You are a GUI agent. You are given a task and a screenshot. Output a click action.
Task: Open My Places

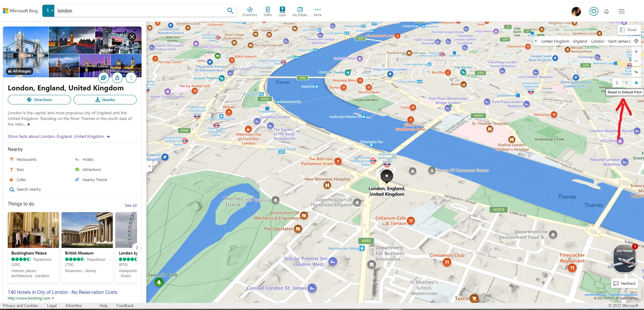[x=300, y=11]
